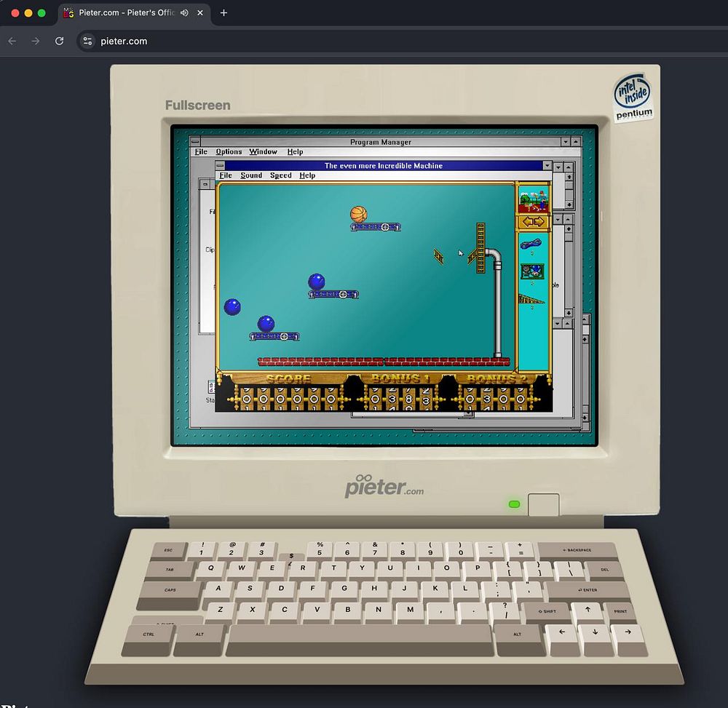Click the ESC key on keyboard
The height and width of the screenshot is (708, 728).
[x=169, y=550]
